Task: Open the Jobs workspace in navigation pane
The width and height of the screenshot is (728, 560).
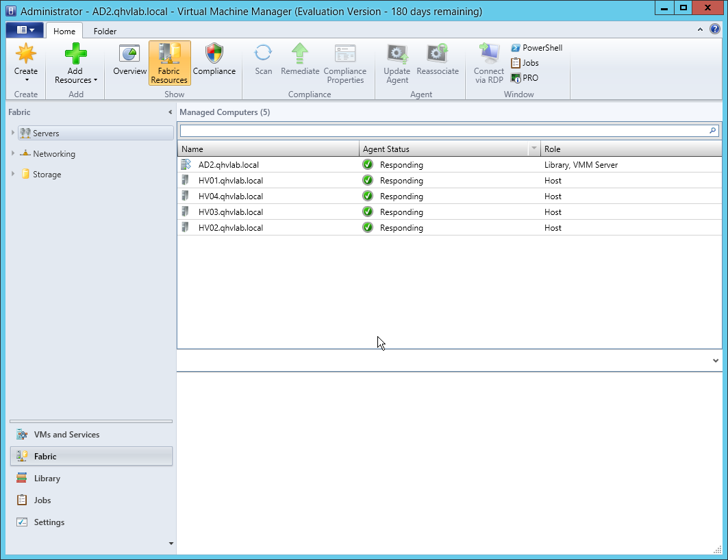Action: click(x=91, y=500)
